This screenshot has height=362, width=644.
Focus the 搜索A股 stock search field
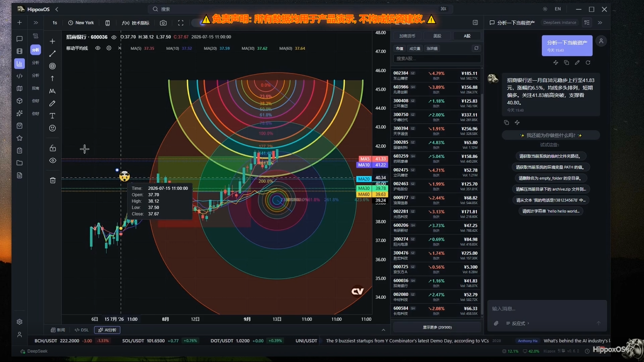coord(437,58)
